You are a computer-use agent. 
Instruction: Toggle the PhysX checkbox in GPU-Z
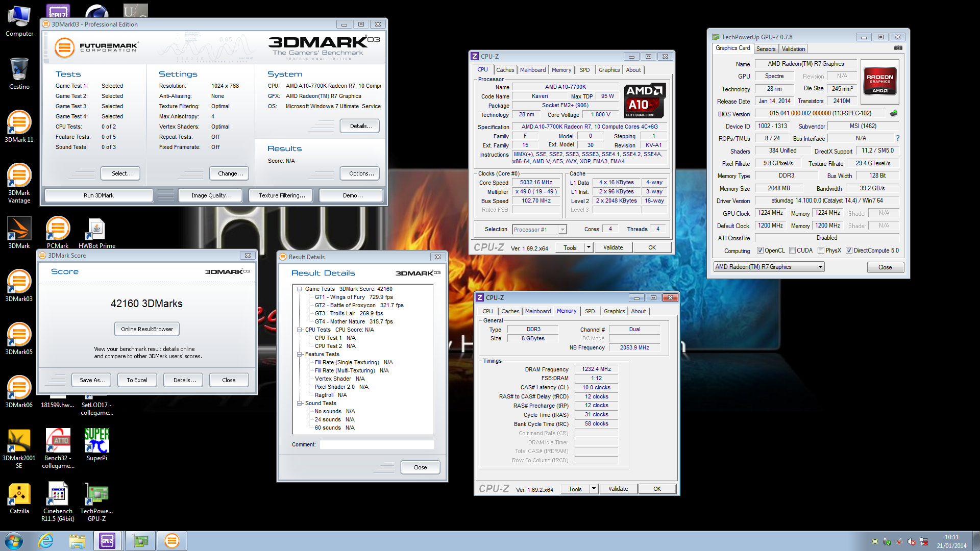coord(821,251)
